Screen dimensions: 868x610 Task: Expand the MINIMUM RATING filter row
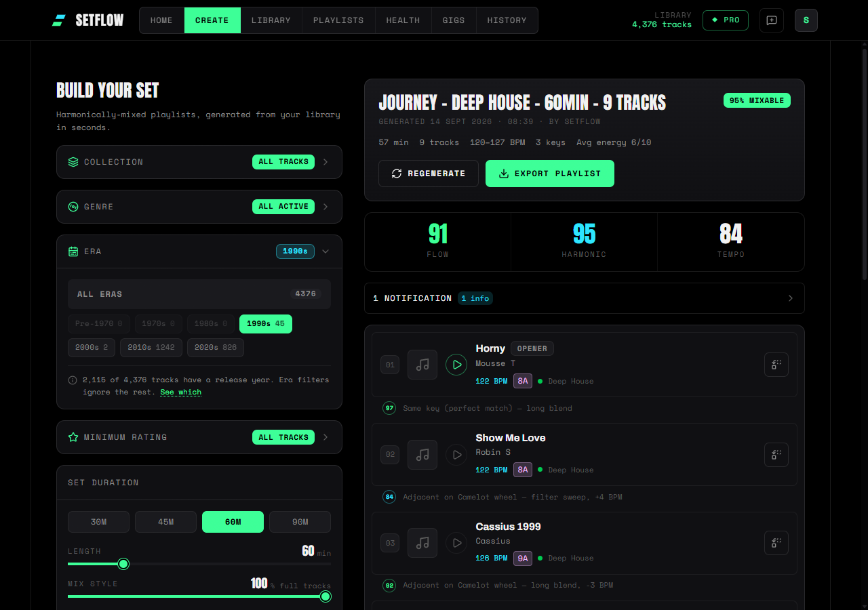click(x=199, y=437)
